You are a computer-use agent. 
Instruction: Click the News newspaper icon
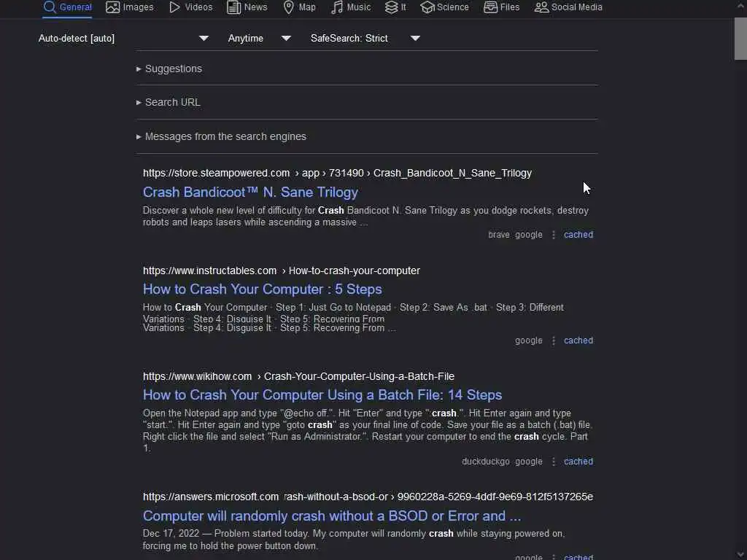click(x=233, y=7)
